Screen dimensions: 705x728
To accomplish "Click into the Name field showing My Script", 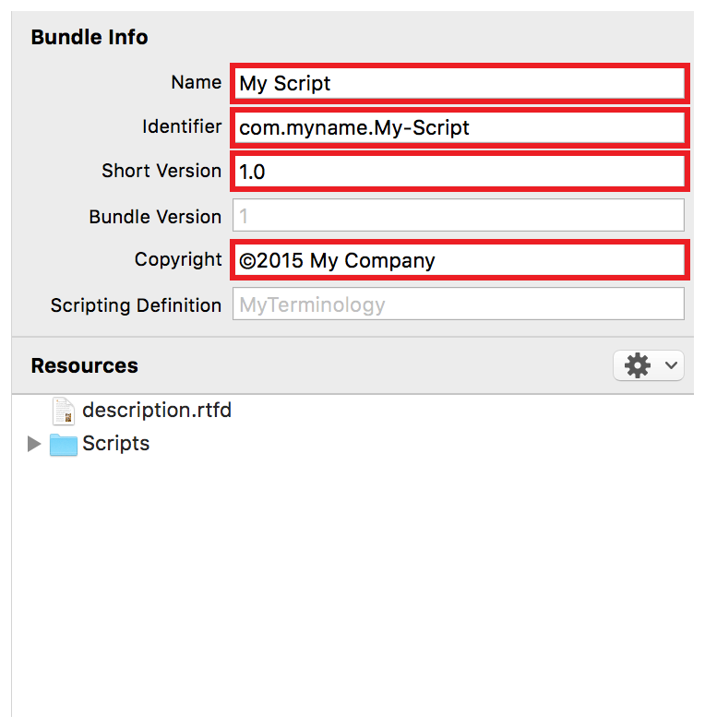I will point(459,84).
